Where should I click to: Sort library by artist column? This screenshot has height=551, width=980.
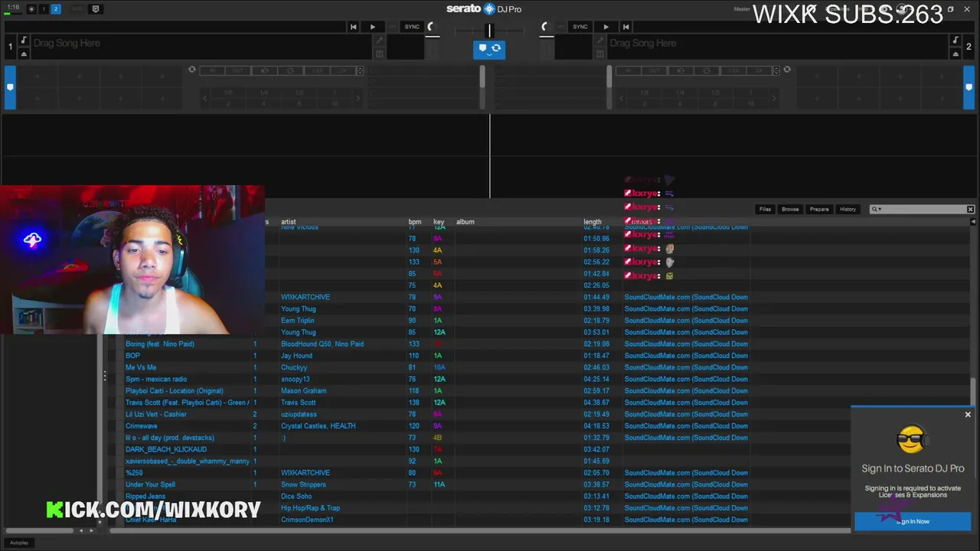pos(288,222)
